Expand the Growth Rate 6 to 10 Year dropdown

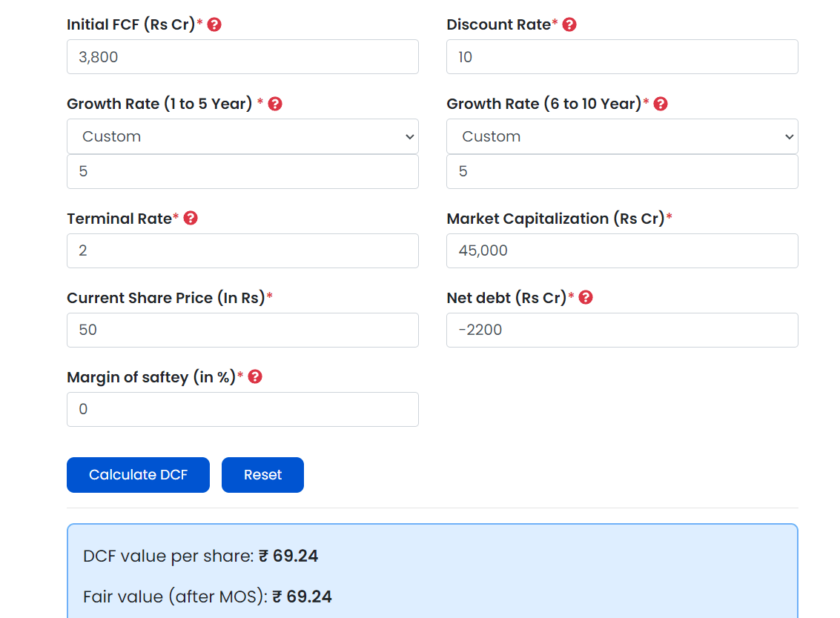click(x=622, y=136)
